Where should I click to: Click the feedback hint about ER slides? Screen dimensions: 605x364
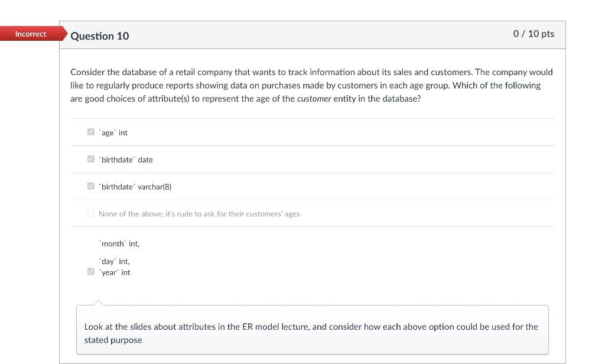(x=311, y=327)
